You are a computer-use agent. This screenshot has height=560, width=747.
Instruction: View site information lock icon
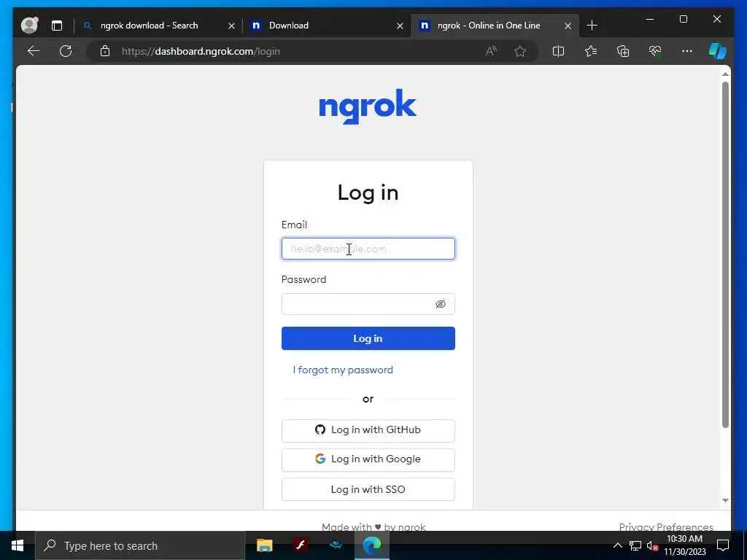(105, 51)
